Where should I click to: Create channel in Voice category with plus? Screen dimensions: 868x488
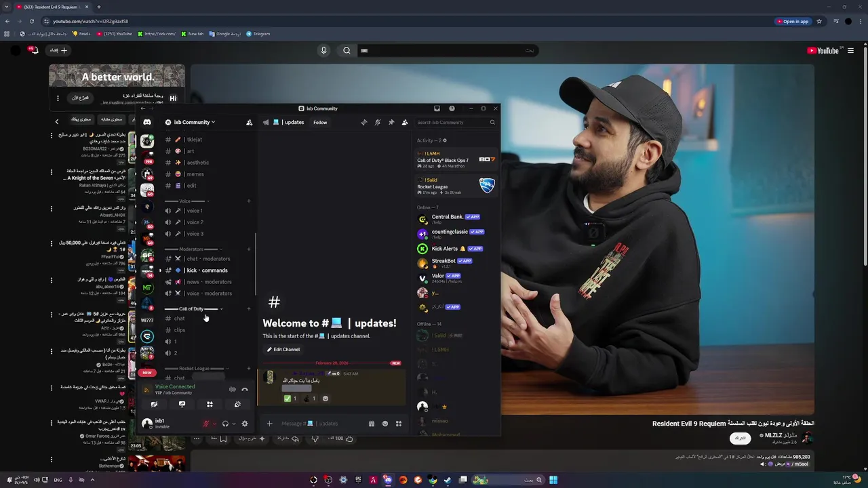point(249,201)
